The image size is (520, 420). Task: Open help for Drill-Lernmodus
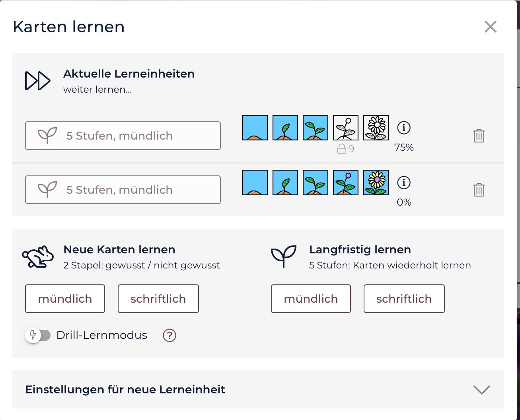169,335
